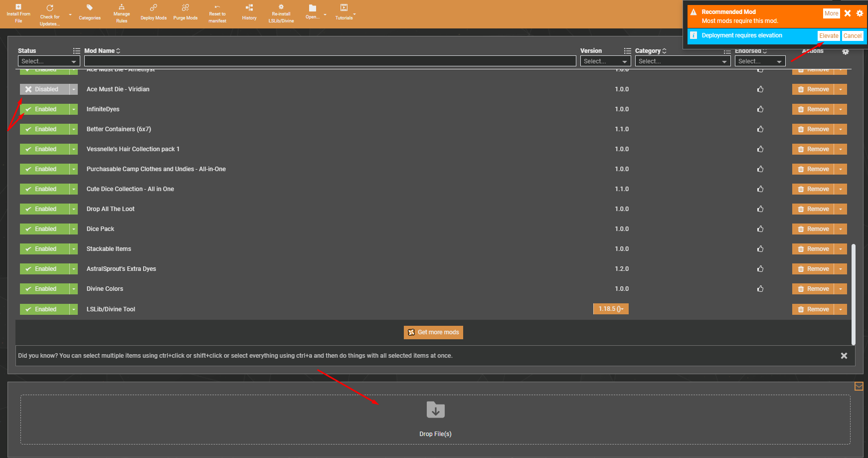Click Check for Updates icon
Screen dimensions: 868x458
(50, 8)
